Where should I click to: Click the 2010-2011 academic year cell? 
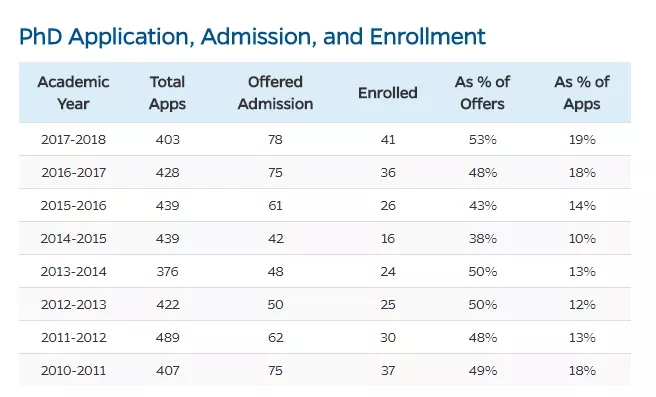pos(74,371)
